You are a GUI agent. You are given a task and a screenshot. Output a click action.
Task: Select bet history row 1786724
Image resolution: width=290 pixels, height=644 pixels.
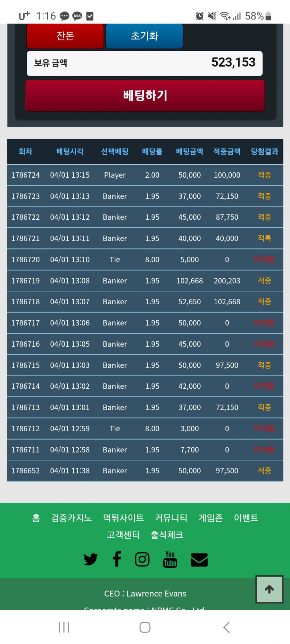(x=145, y=175)
